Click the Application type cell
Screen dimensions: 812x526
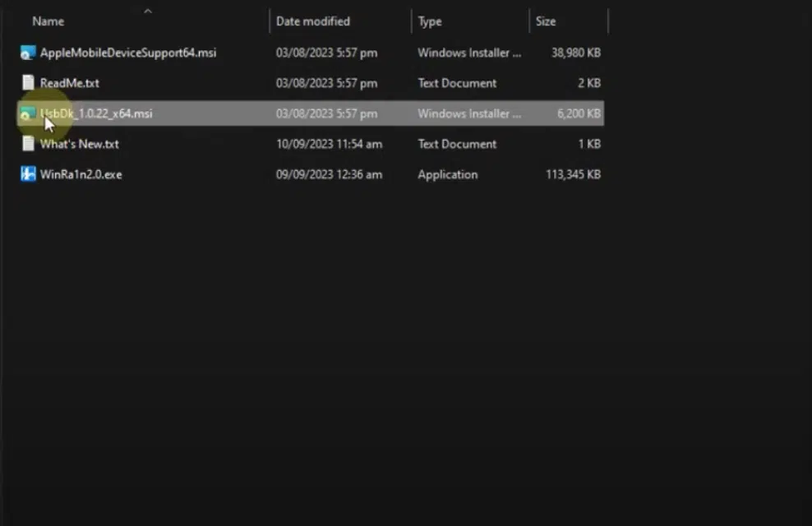point(447,174)
